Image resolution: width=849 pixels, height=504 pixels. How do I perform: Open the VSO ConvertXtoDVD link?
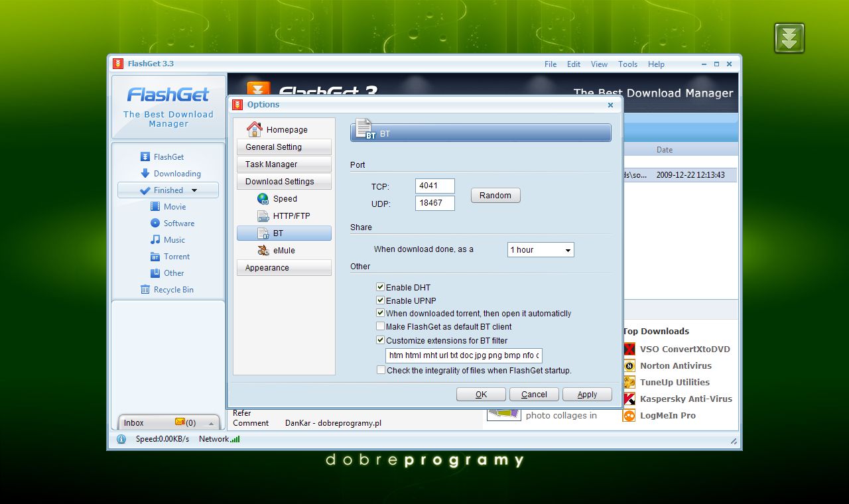coord(685,349)
